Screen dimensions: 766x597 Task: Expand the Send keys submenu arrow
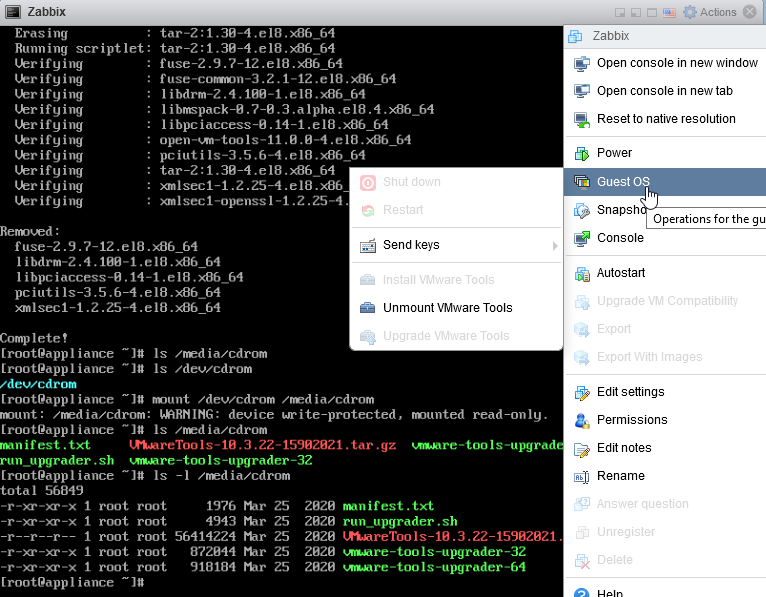[x=554, y=246]
